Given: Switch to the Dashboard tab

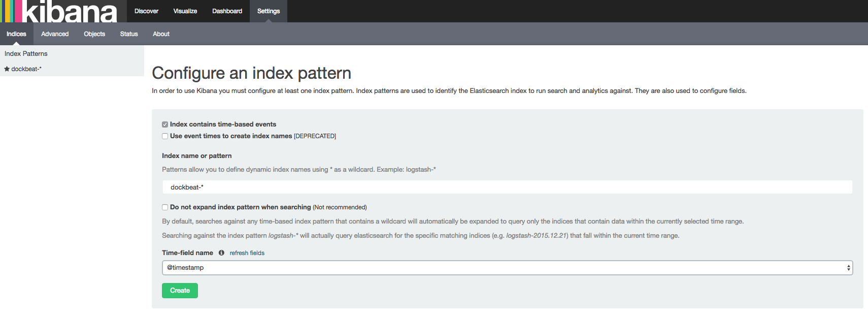Looking at the screenshot, I should (227, 11).
